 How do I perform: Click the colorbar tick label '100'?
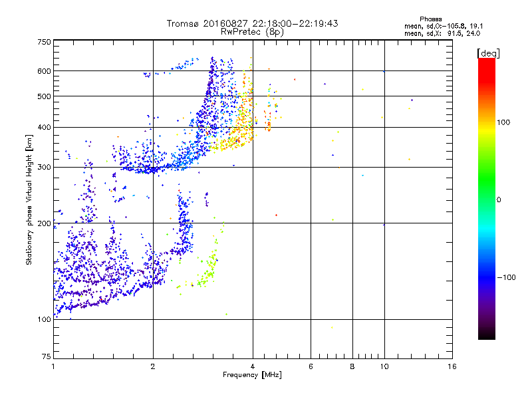coord(503,122)
